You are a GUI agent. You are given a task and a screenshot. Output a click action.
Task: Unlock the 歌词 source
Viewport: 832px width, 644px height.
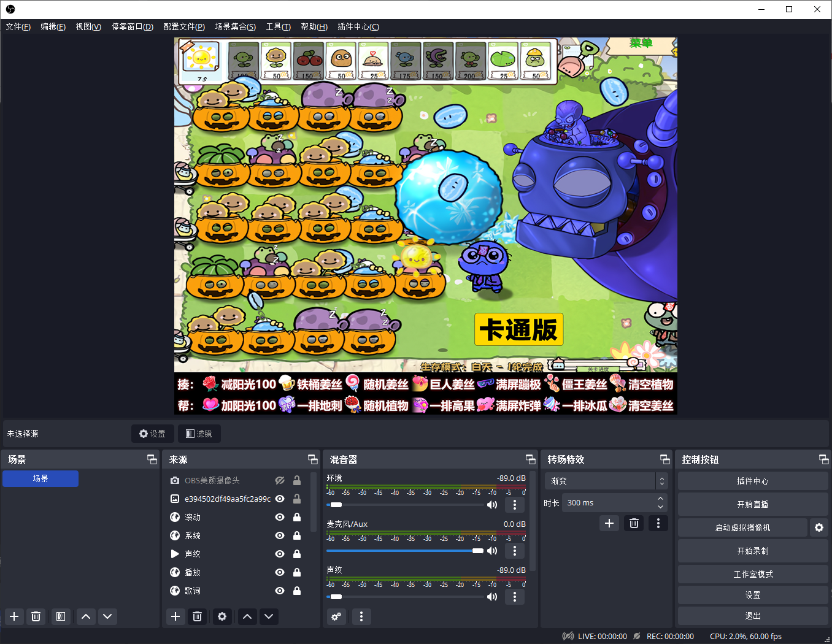297,591
